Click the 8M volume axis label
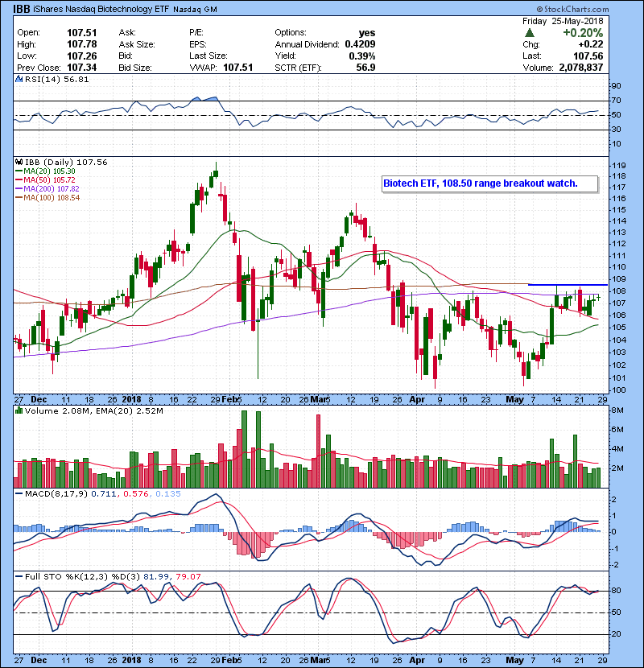The image size is (644, 668). coord(617,410)
